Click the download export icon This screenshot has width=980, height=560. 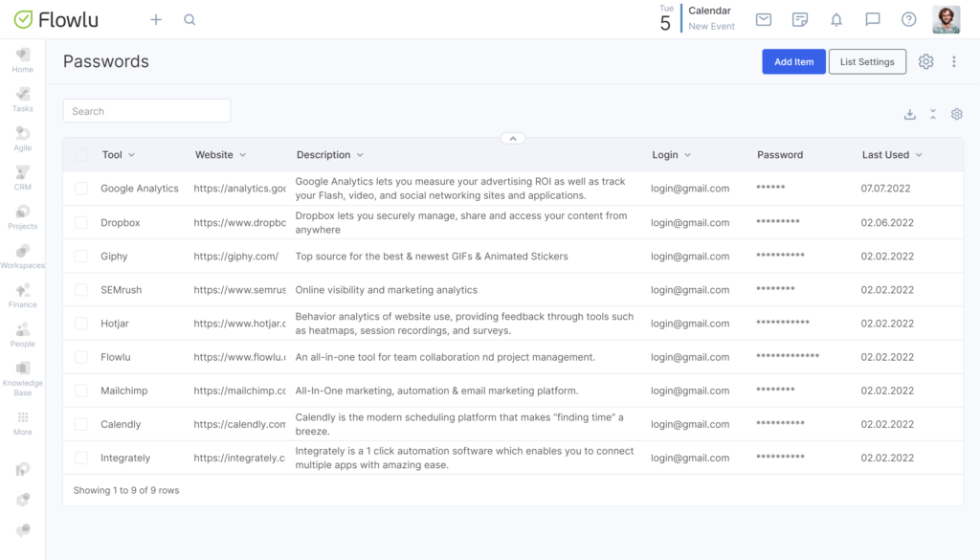point(910,114)
